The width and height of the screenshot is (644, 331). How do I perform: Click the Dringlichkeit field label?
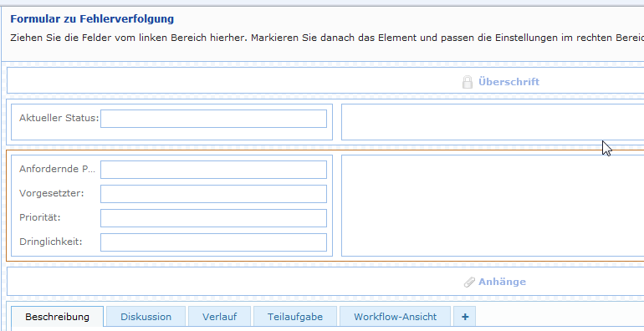coord(50,242)
